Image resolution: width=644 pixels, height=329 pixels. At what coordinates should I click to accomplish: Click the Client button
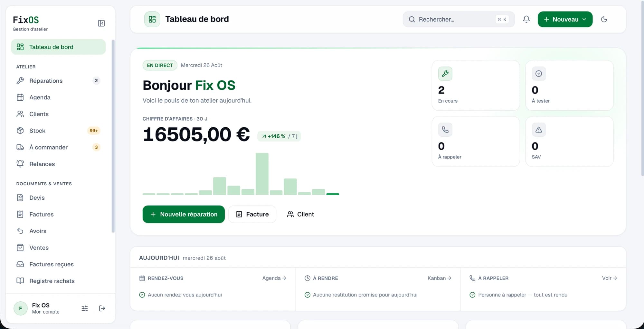tap(300, 214)
